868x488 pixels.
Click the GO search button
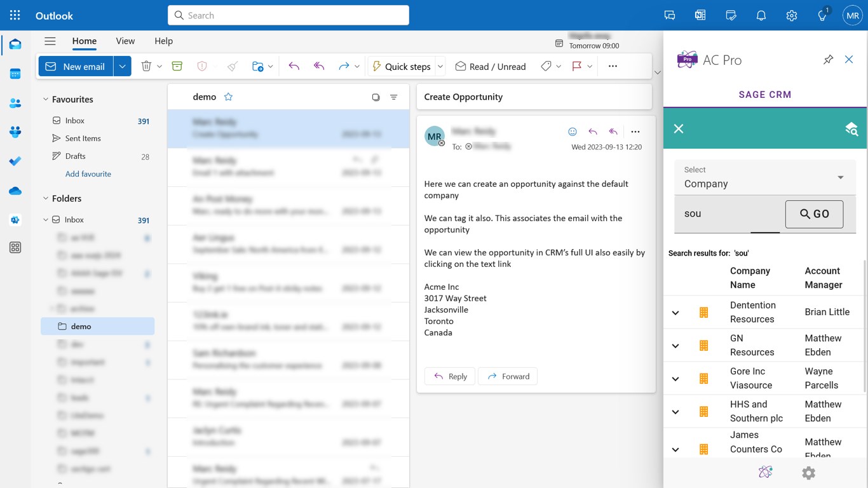814,214
